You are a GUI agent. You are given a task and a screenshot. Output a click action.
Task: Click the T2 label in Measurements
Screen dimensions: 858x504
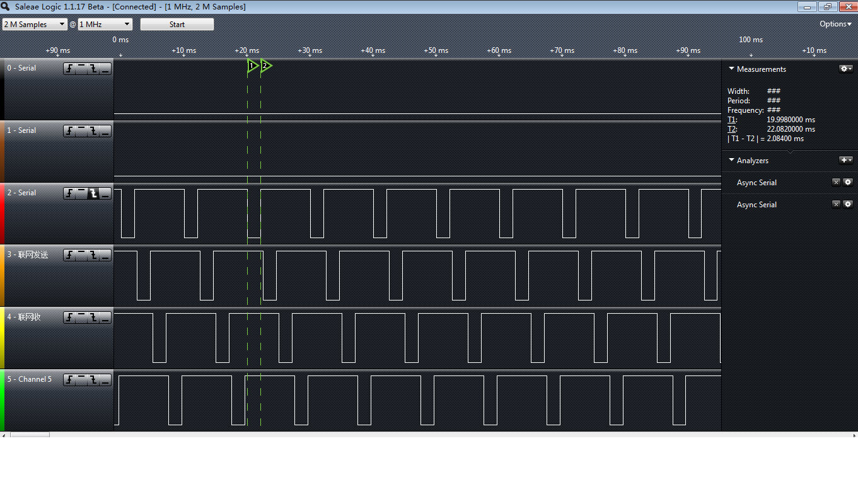[732, 129]
